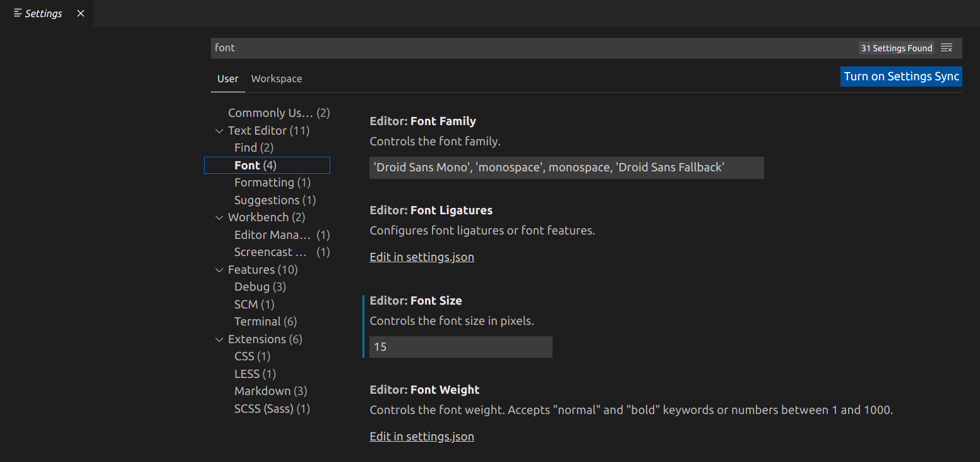Close the Settings tab

[x=80, y=13]
